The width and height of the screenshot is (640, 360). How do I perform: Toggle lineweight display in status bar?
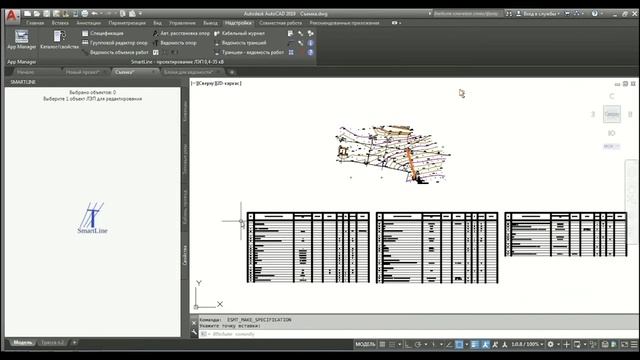pyautogui.click(x=475, y=344)
